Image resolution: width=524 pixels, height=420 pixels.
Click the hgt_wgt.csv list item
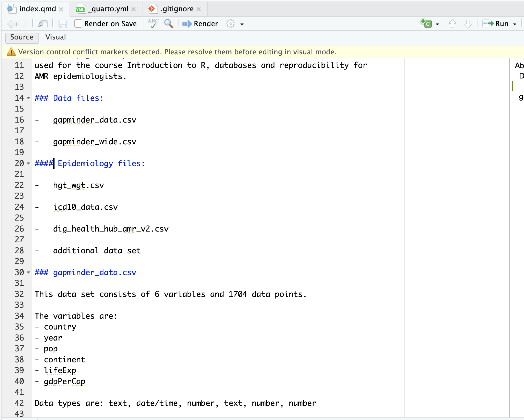coord(78,185)
